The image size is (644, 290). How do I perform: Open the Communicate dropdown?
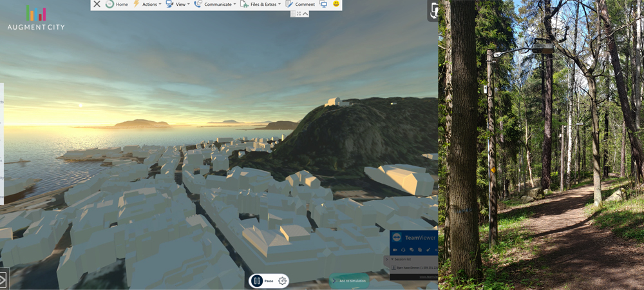point(213,4)
